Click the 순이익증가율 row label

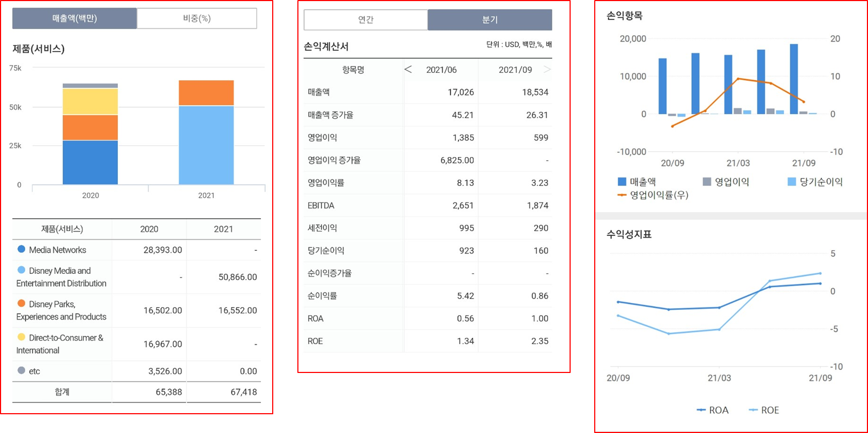pos(330,273)
